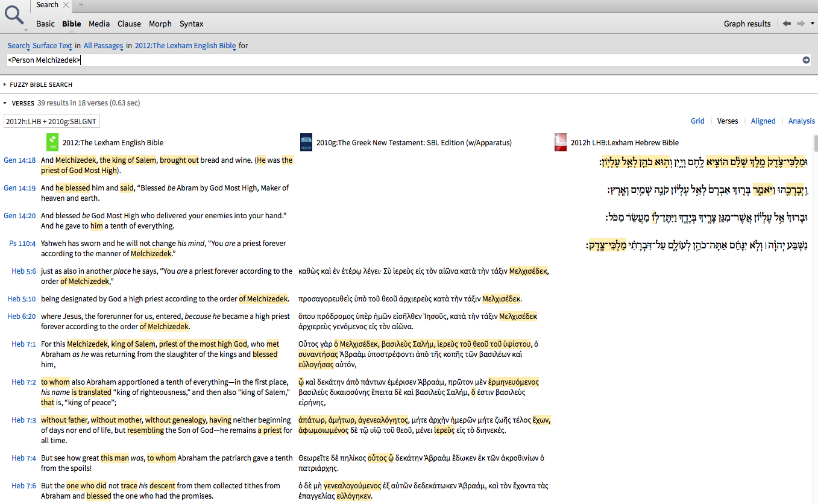
Task: Switch to Aligned view
Action: click(763, 121)
